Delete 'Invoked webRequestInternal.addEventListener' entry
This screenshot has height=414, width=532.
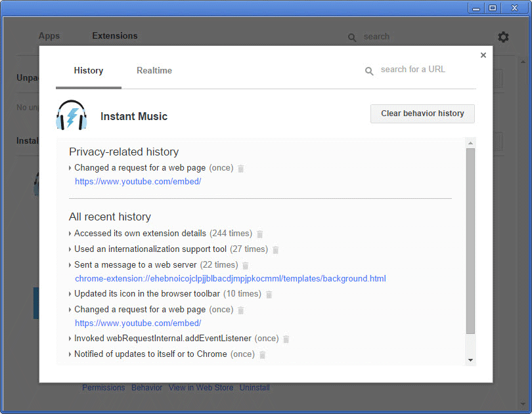[x=286, y=339]
